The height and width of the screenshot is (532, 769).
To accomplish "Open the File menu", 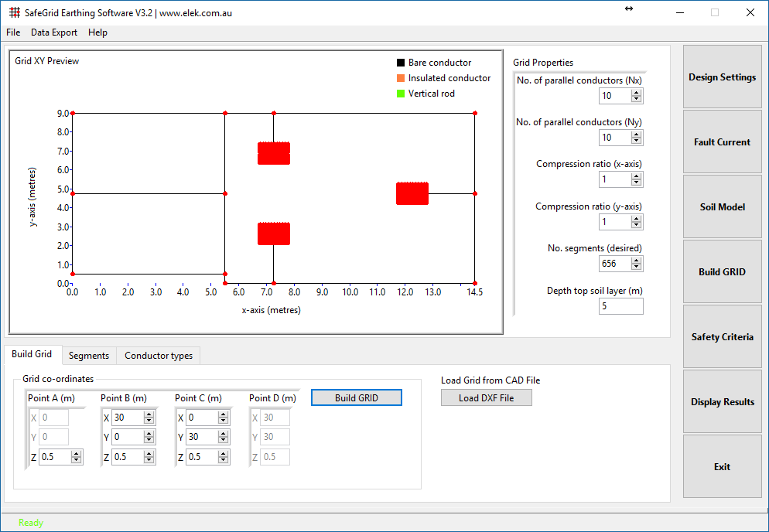I will tap(12, 32).
